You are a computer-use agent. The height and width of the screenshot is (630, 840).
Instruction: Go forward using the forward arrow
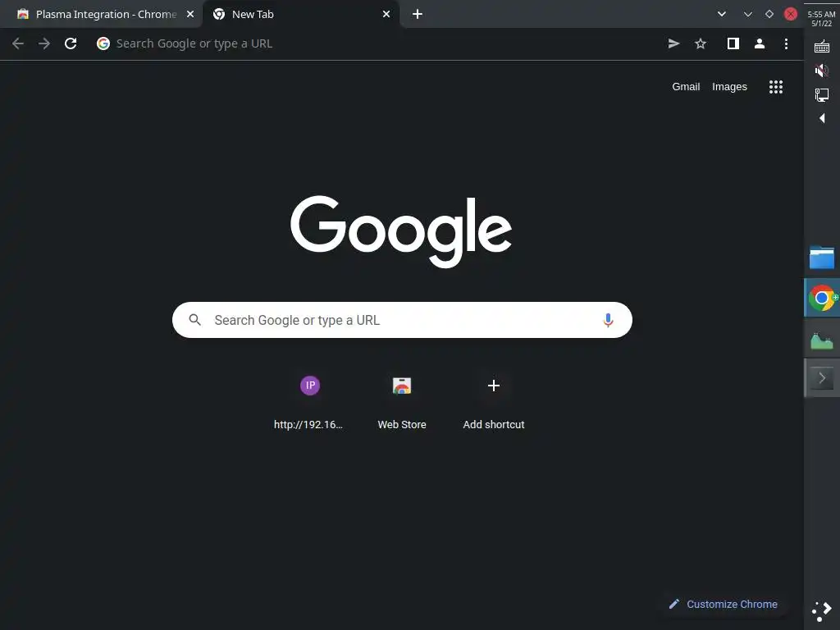[x=44, y=43]
